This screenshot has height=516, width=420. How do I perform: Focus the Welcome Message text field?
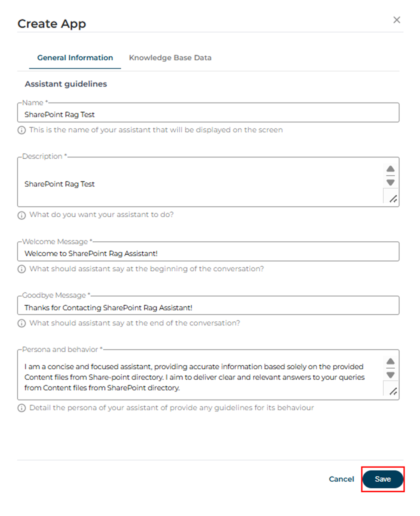207,254
